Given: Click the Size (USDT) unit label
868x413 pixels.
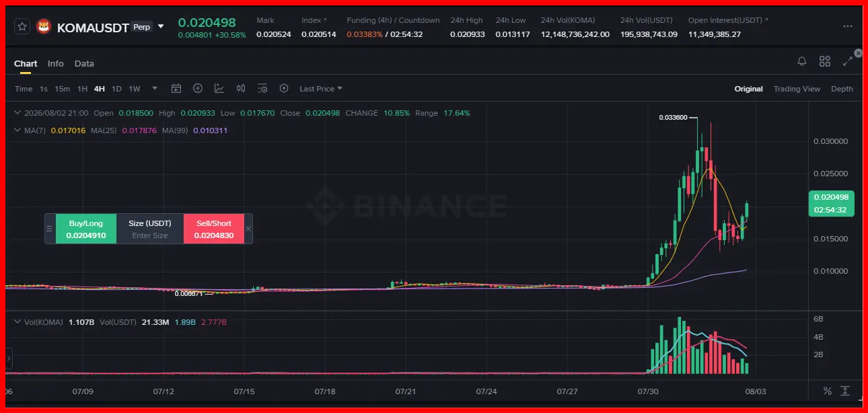Looking at the screenshot, I should [150, 223].
